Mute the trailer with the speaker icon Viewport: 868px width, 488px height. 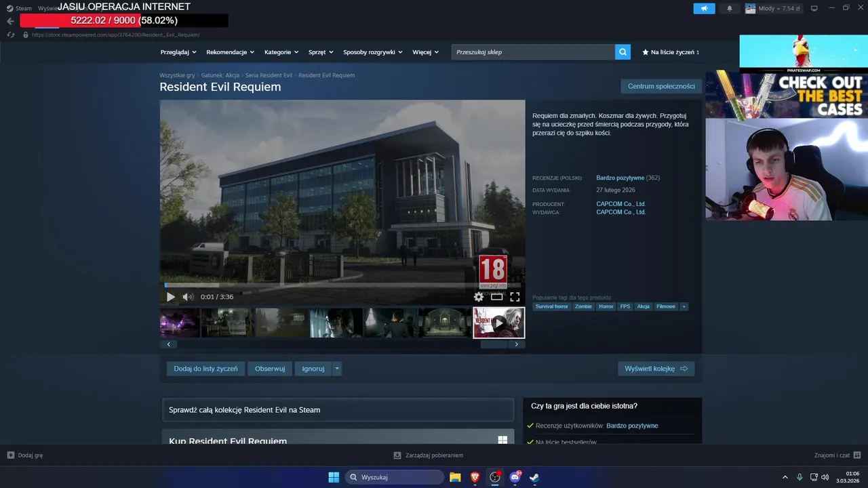[x=188, y=297]
